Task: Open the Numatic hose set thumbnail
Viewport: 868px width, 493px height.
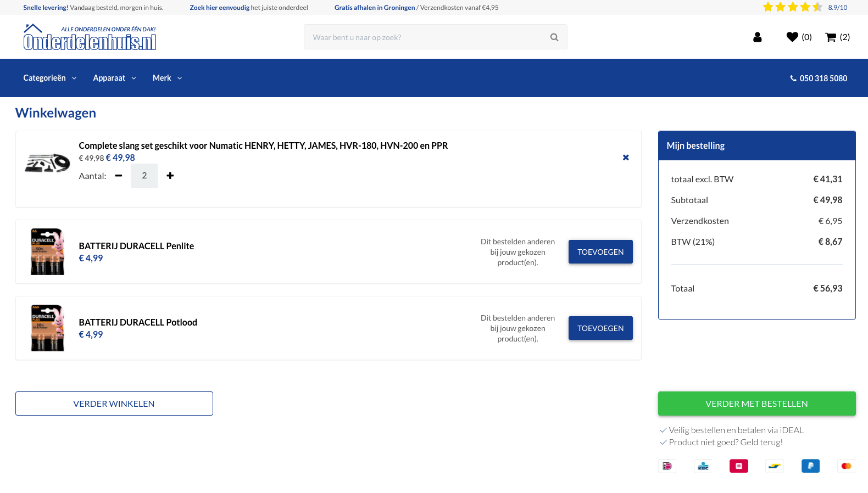Action: (x=47, y=163)
